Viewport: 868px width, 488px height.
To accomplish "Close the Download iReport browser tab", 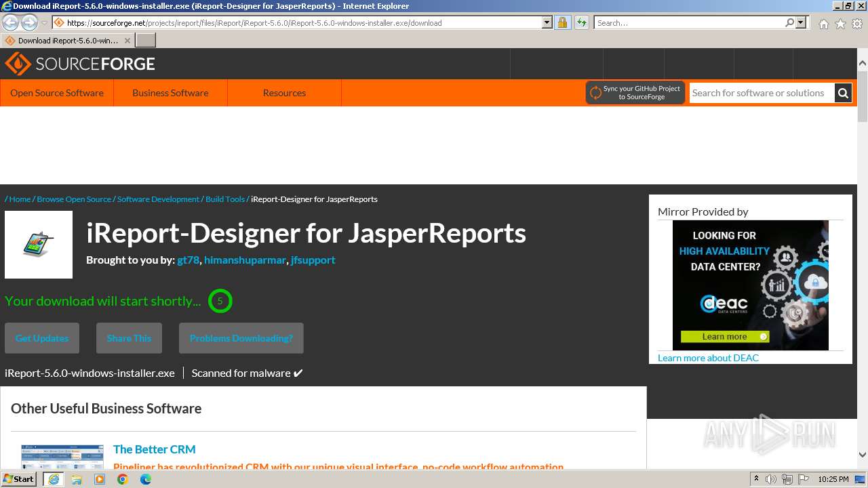I will tap(127, 41).
